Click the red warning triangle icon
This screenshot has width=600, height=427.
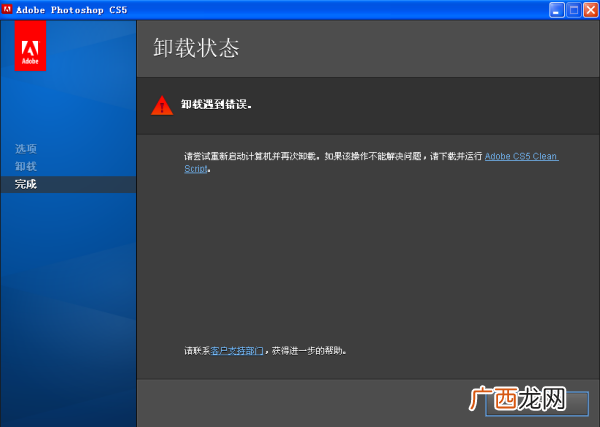click(162, 105)
